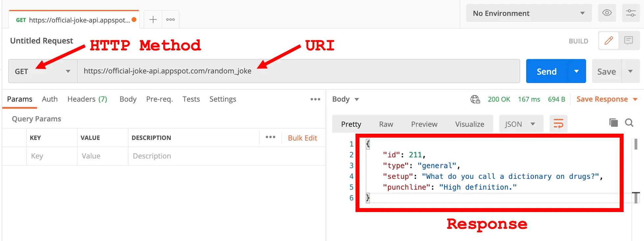Open the tab options ellipsis menu
The height and width of the screenshot is (241, 644).
[x=170, y=19]
